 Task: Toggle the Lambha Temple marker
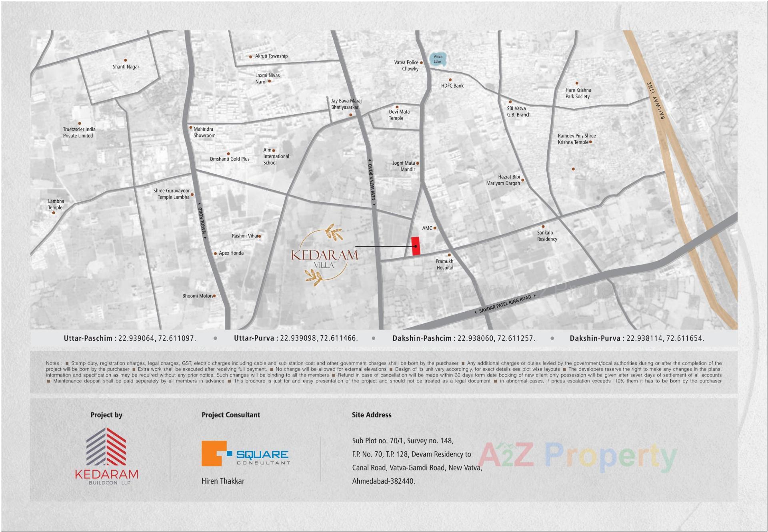[x=54, y=213]
